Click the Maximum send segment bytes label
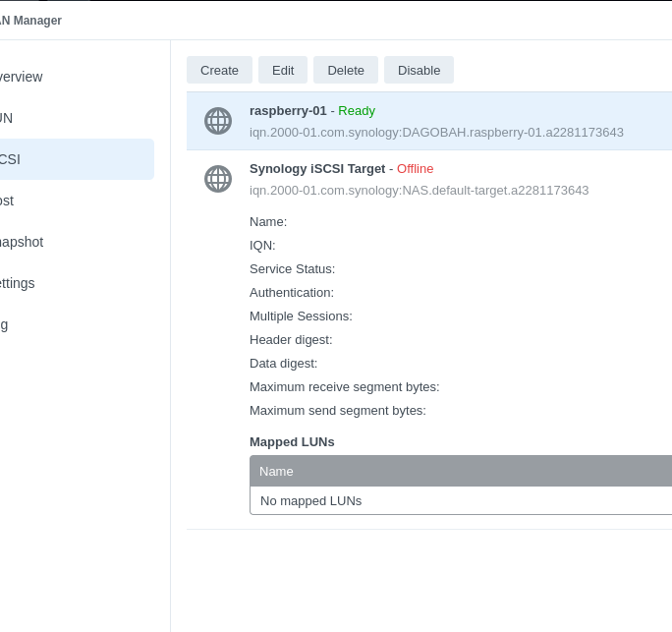 (338, 410)
